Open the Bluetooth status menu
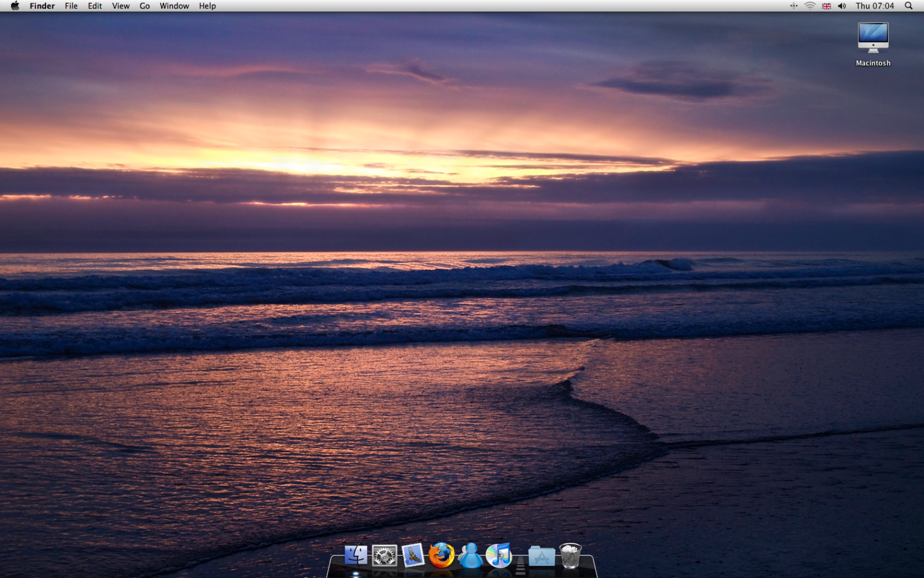The width and height of the screenshot is (924, 578). 793,6
